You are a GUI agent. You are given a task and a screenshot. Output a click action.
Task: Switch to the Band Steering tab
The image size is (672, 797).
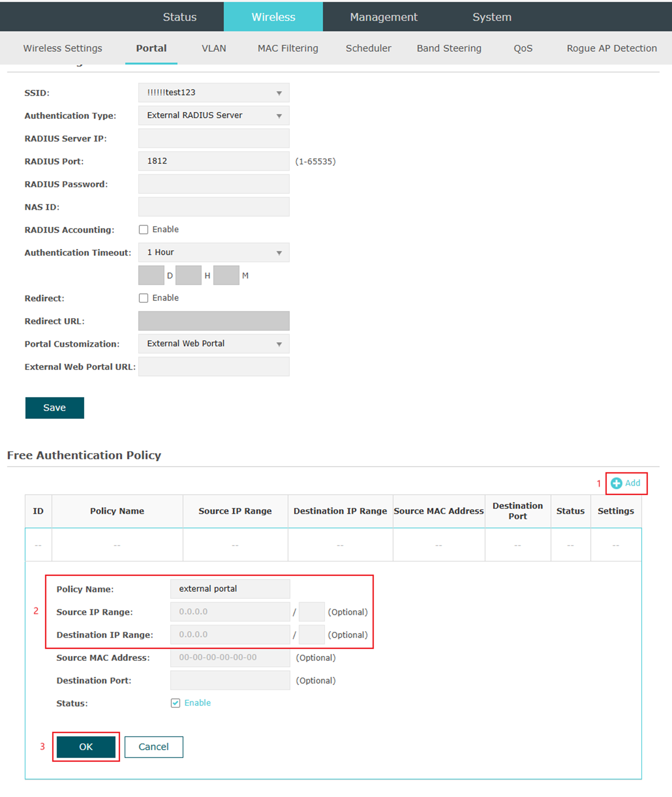coord(449,48)
